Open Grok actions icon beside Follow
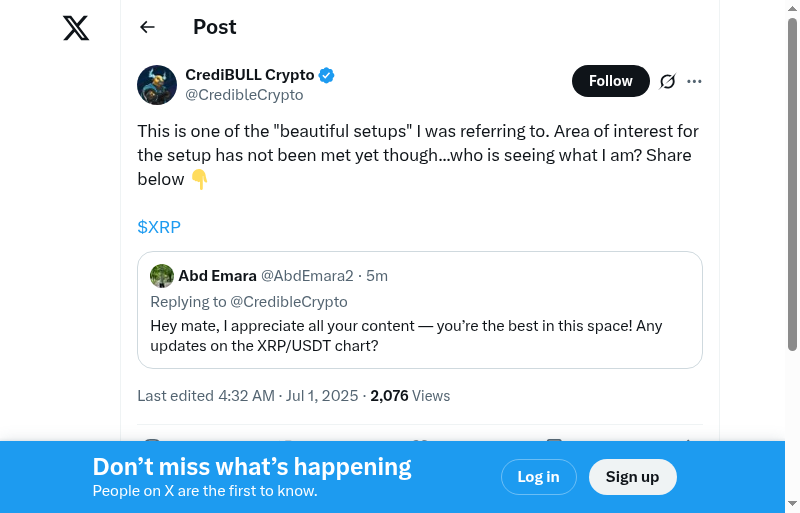 pyautogui.click(x=668, y=81)
